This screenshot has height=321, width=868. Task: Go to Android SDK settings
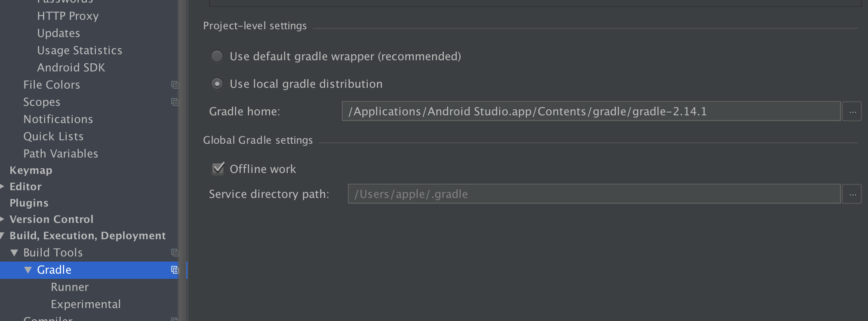point(71,68)
